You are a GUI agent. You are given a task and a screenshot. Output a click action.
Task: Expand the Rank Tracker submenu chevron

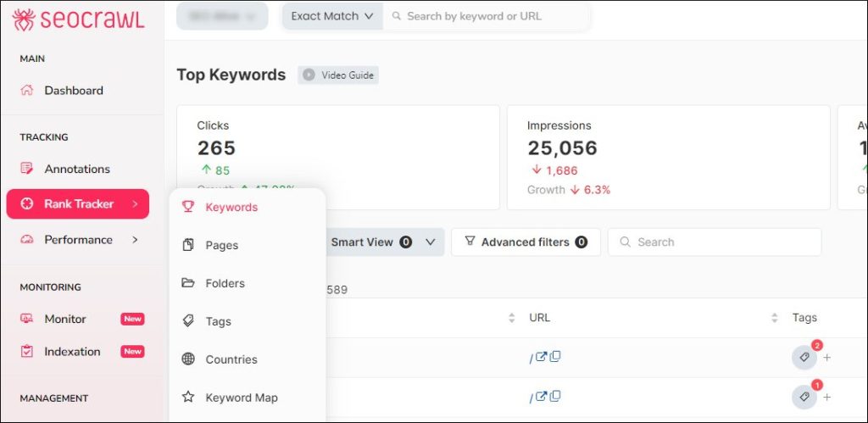[135, 203]
